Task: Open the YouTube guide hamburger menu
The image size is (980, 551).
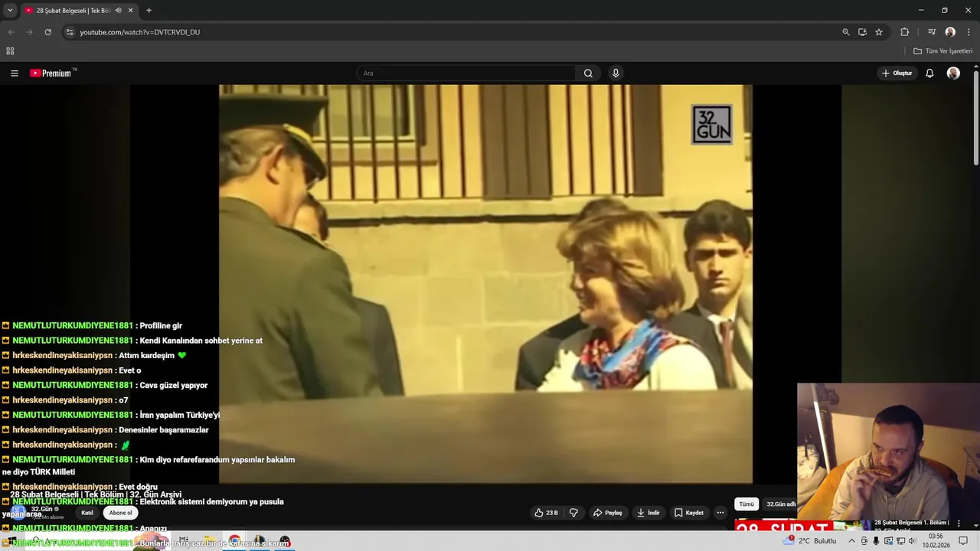Action: click(15, 73)
